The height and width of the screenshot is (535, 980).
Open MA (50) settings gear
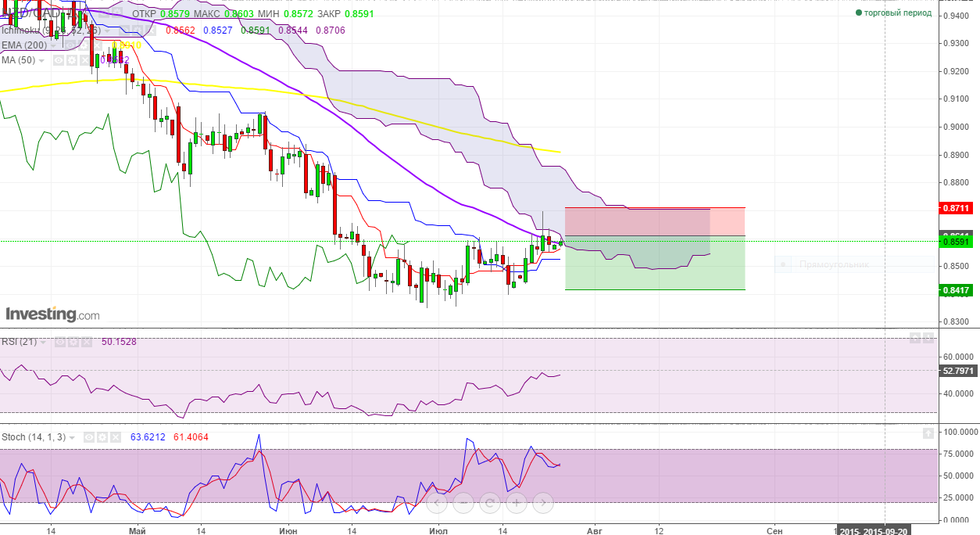(x=72, y=60)
